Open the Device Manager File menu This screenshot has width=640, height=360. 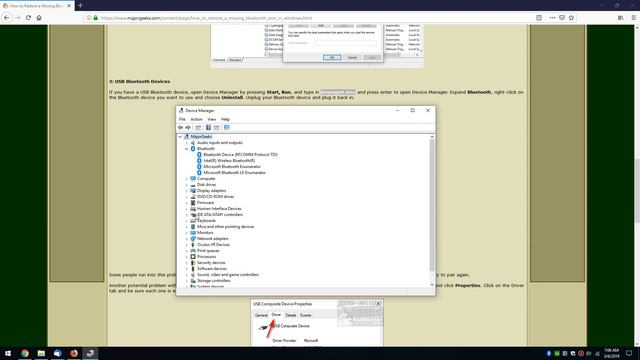point(182,119)
